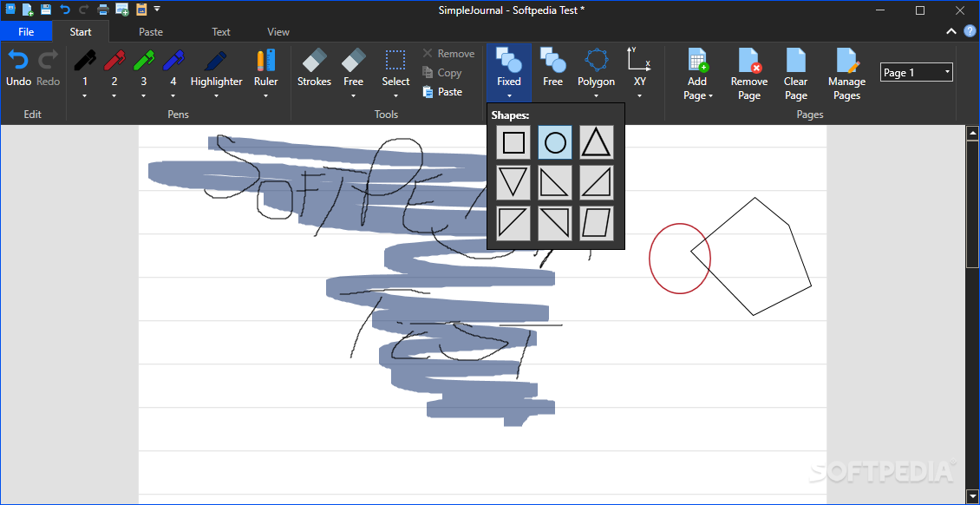Image resolution: width=980 pixels, height=505 pixels.
Task: Expand pen 4 options arrow
Action: [x=173, y=95]
